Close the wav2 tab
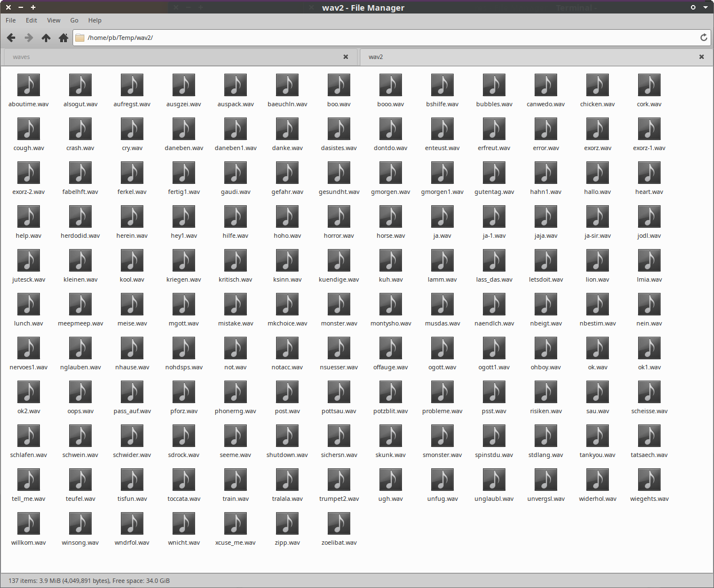This screenshot has height=588, width=714. 702,57
